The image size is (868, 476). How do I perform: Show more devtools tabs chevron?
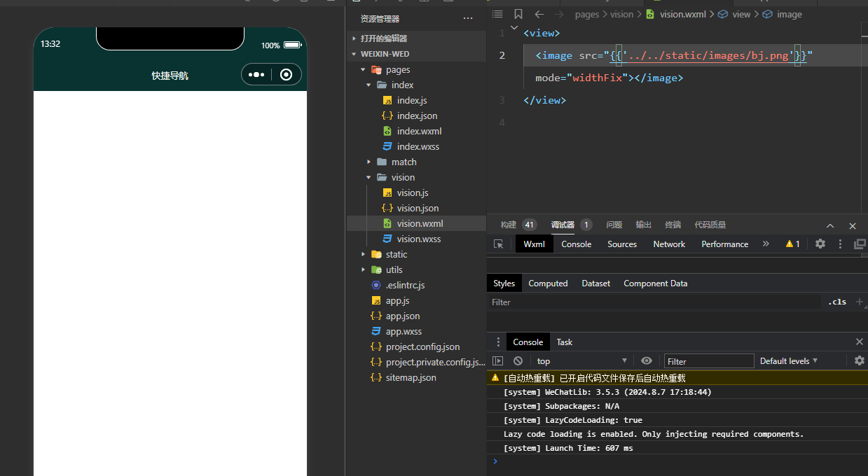[766, 244]
